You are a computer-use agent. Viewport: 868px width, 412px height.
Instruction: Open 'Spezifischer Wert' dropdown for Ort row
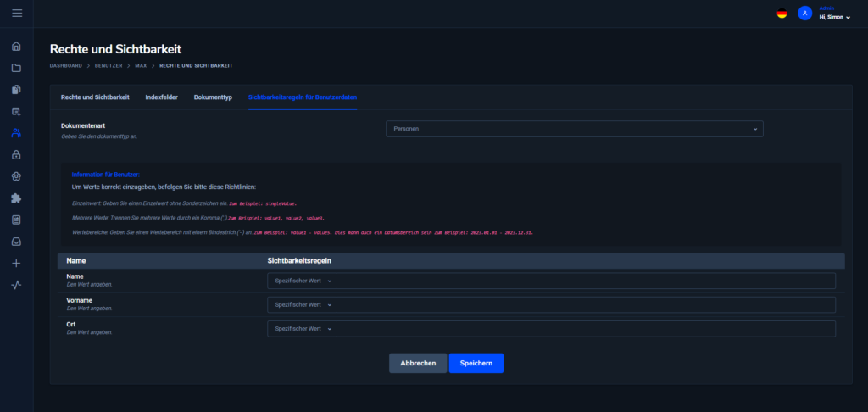coord(303,328)
